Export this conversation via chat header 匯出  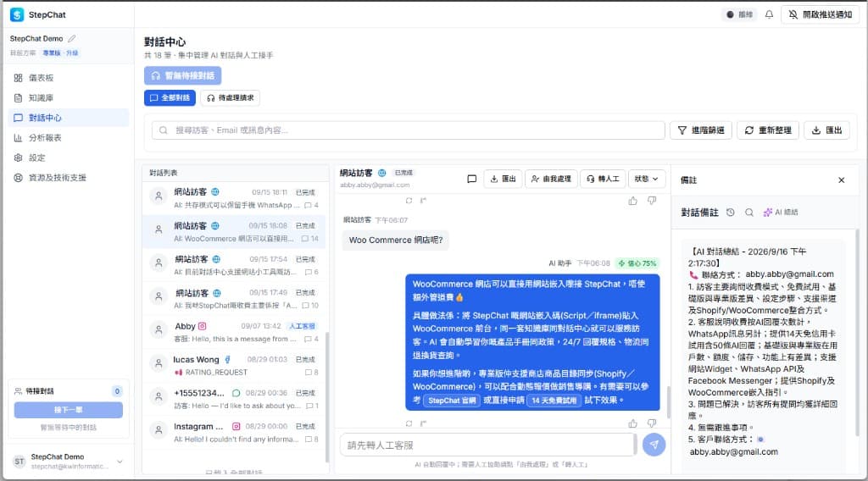pos(503,179)
